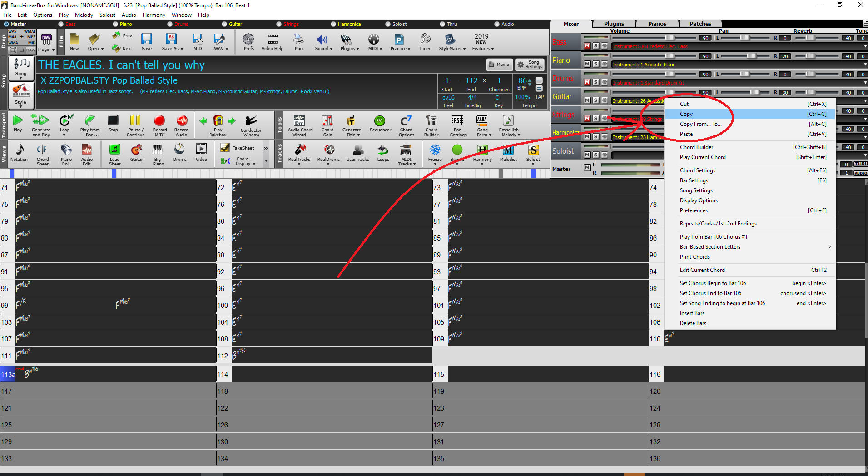This screenshot has height=476, width=868.
Task: Expand the StyleMaker dropdown
Action: point(464,49)
